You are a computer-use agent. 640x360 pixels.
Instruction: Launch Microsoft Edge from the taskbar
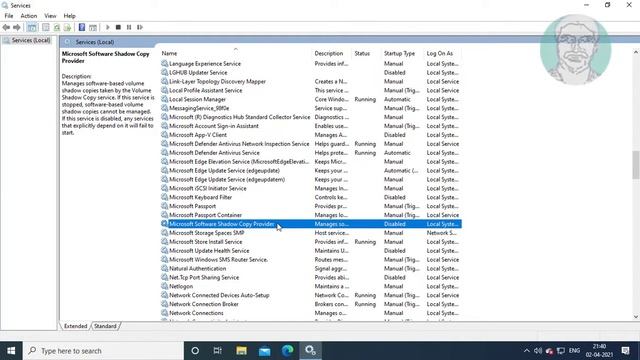click(x=287, y=351)
